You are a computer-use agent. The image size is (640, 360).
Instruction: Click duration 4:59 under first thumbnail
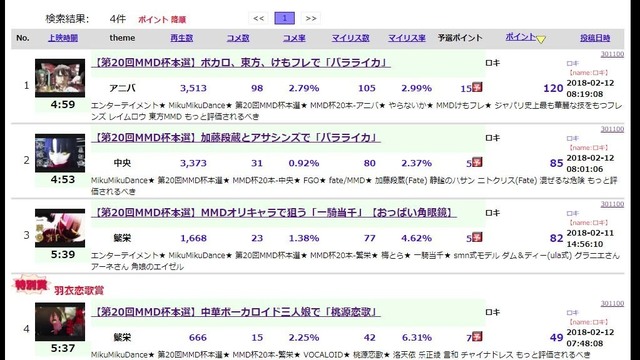click(63, 104)
